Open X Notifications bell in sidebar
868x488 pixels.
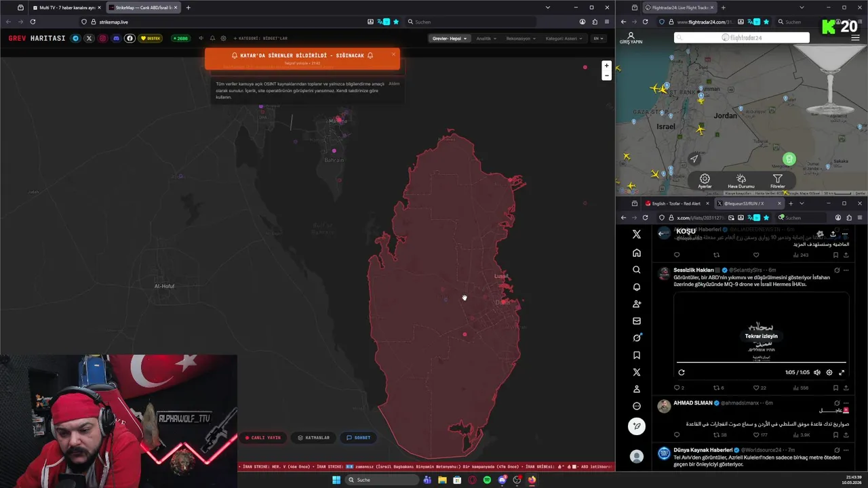(637, 287)
